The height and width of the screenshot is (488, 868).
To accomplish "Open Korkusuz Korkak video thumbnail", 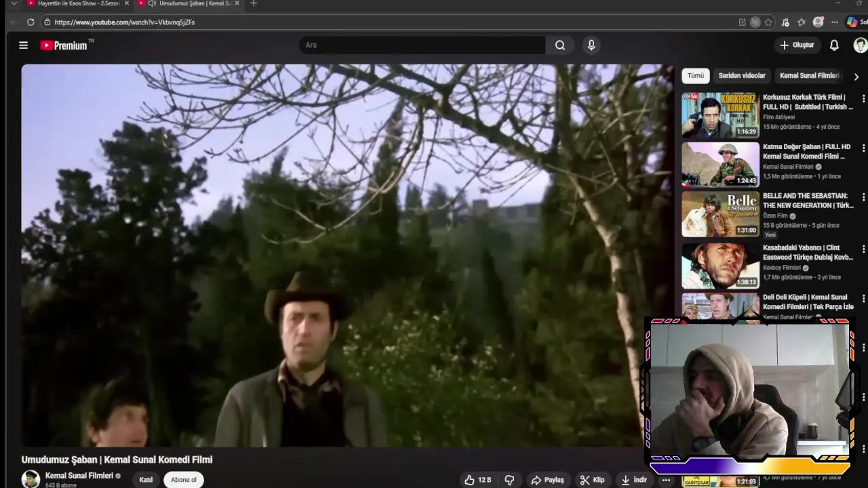I will tap(720, 115).
